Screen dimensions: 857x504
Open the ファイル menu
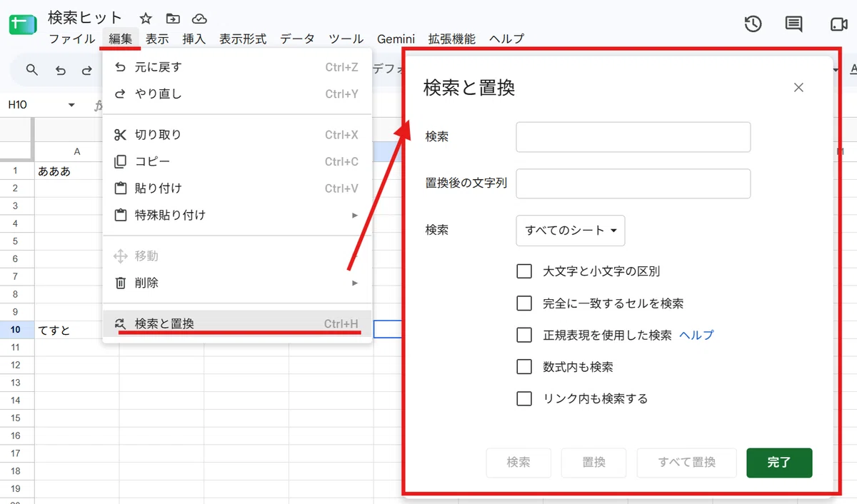tap(72, 39)
